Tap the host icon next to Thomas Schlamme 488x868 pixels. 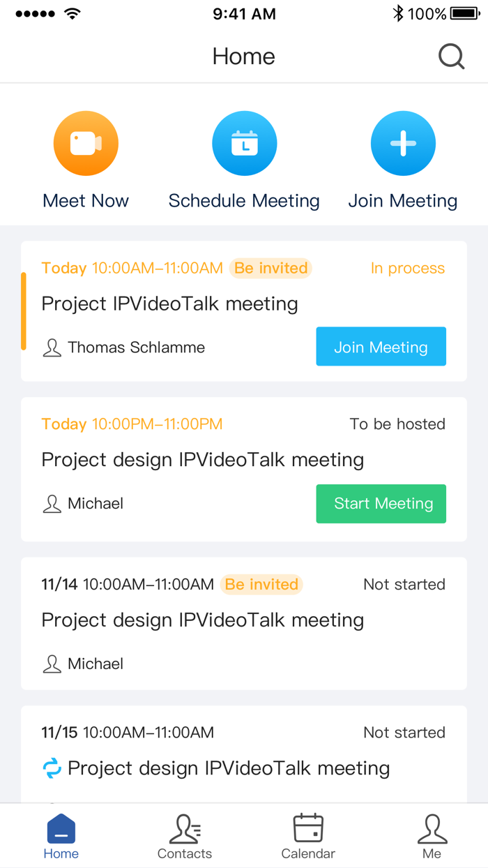51,346
